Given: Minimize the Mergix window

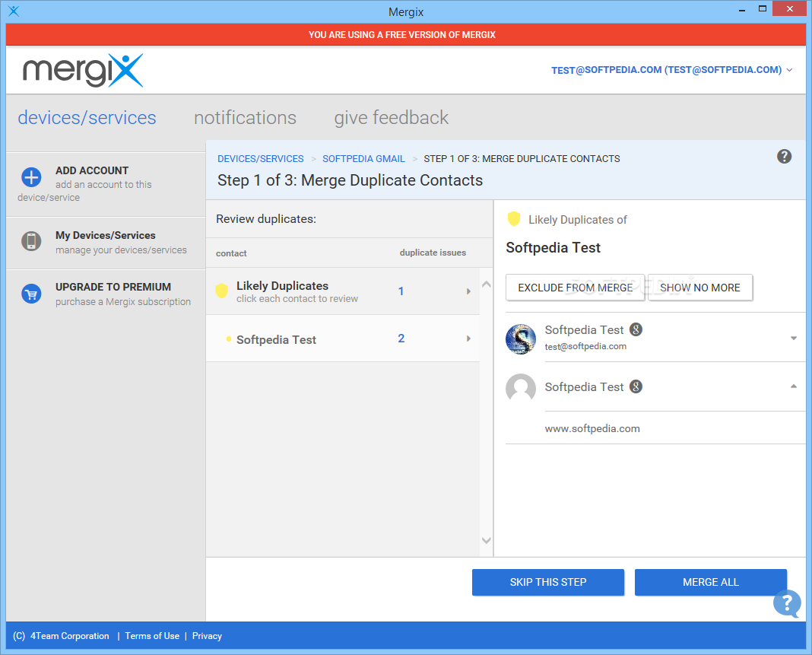Looking at the screenshot, I should tap(742, 9).
